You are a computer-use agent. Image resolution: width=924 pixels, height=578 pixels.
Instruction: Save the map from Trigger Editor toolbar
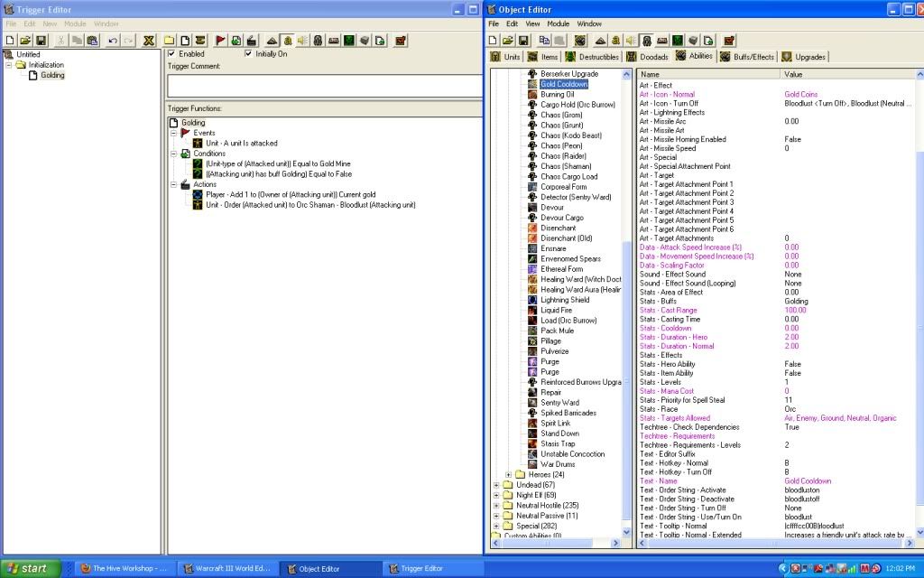click(42, 40)
